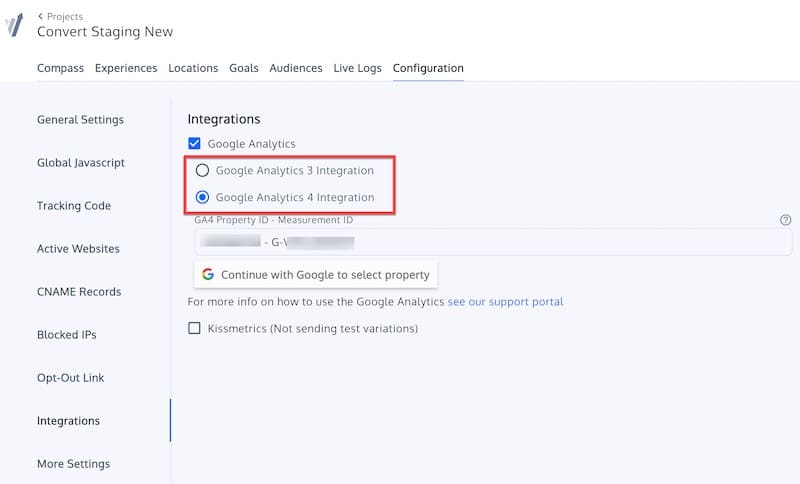Enable the Kissmetrics checkbox
Viewport: 800px width, 484px height.
coord(195,328)
